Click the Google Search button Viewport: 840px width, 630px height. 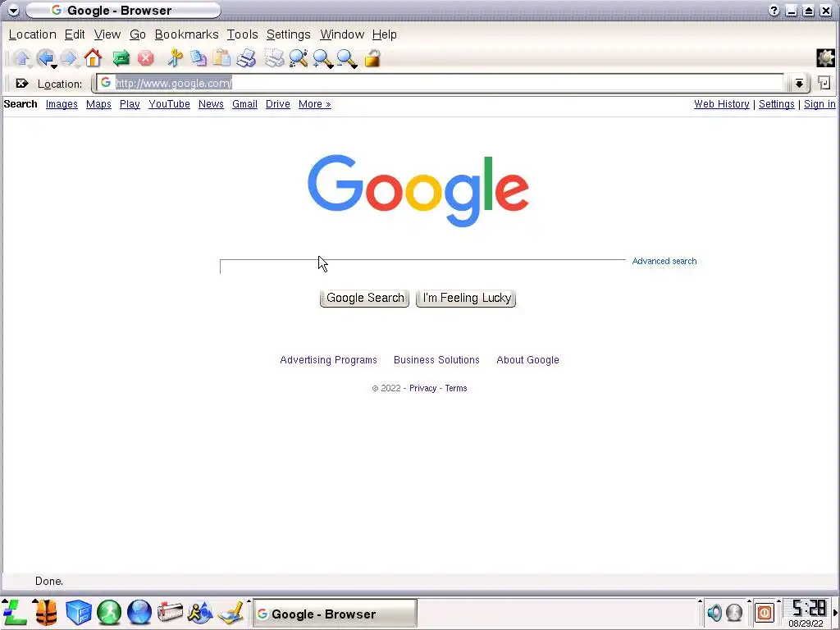[364, 298]
